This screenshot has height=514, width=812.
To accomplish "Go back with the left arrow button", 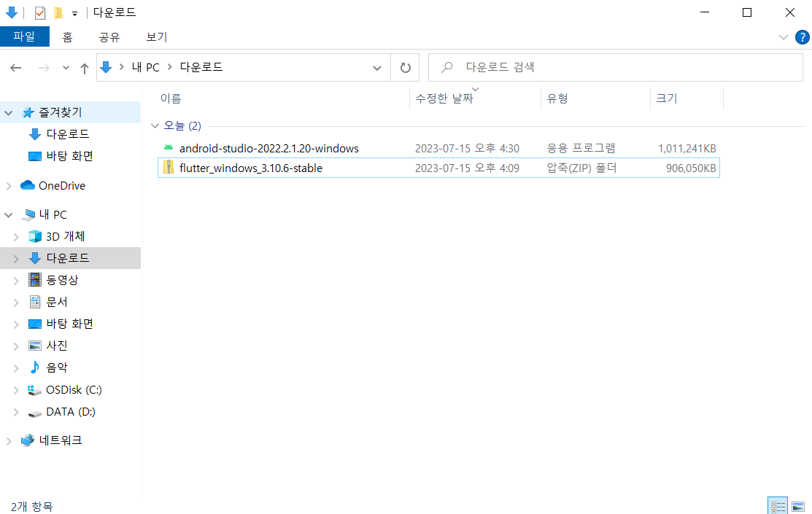I will coord(16,67).
